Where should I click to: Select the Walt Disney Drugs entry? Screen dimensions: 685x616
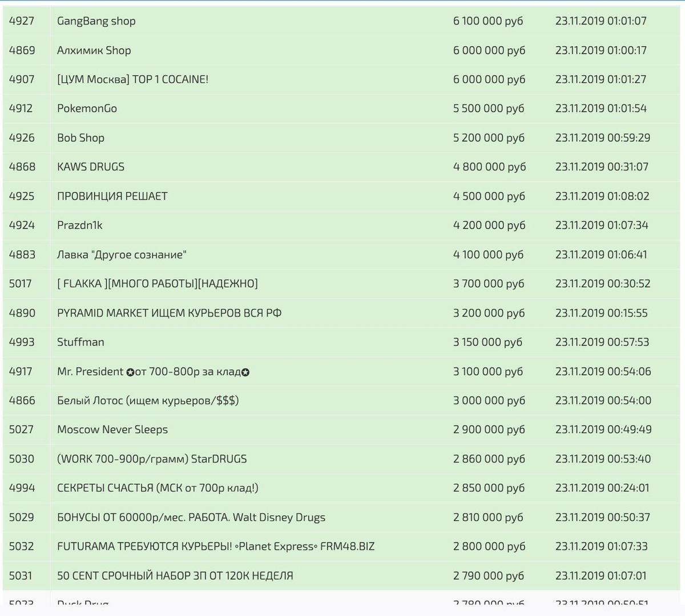pyautogui.click(x=191, y=517)
